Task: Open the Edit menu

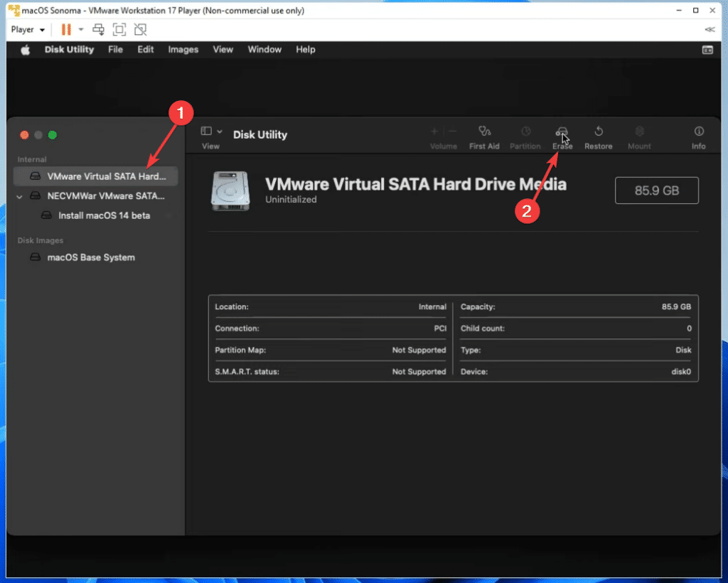Action: [x=145, y=50]
